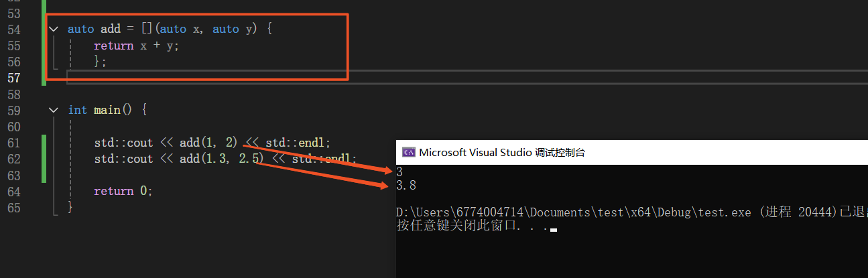Click the test.exe path in console
Viewport: 868px width, 278px height.
pyautogui.click(x=574, y=212)
